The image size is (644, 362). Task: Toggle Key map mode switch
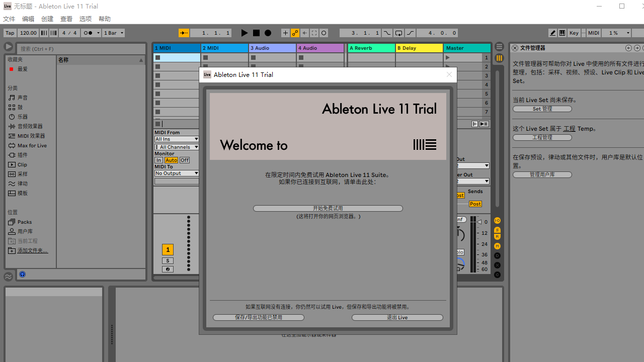[574, 33]
